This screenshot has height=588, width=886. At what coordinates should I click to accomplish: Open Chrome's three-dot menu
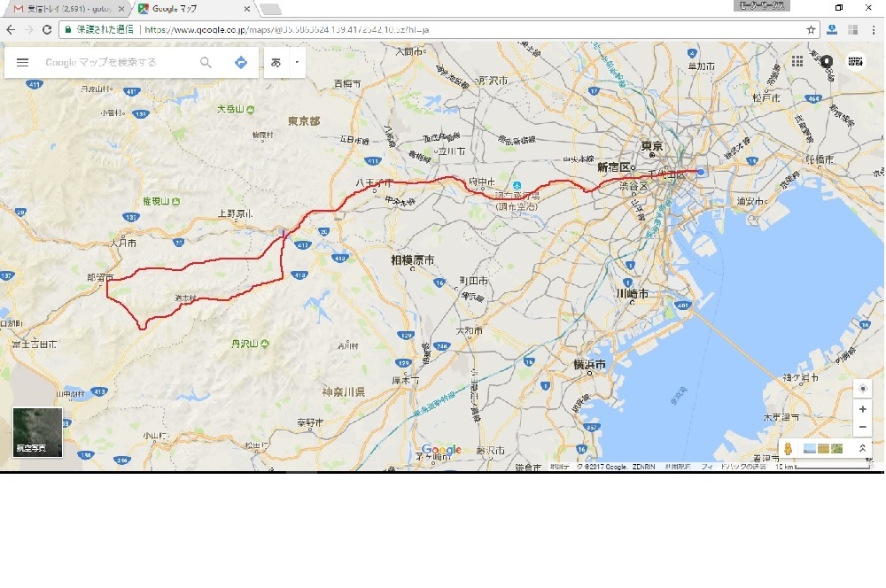point(874,29)
